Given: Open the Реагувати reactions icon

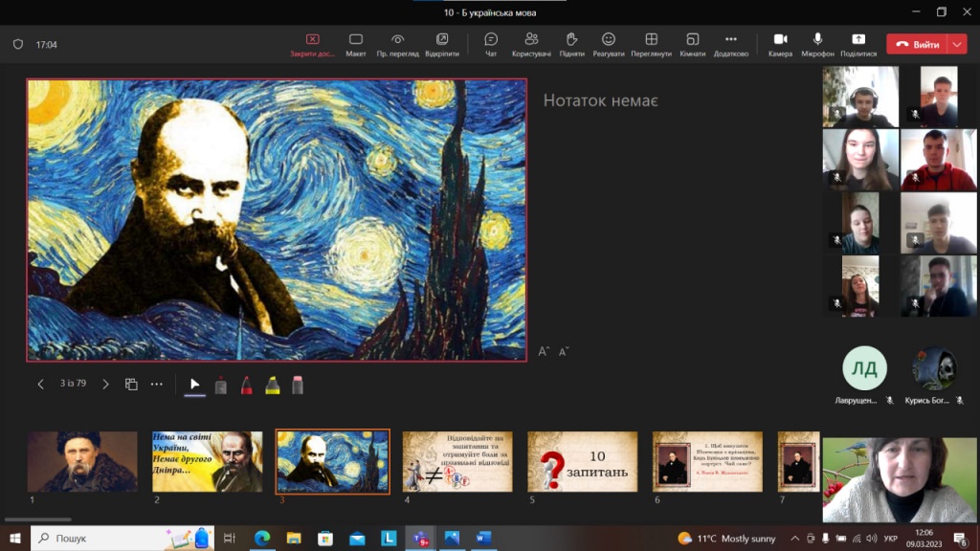Looking at the screenshot, I should [x=609, y=44].
